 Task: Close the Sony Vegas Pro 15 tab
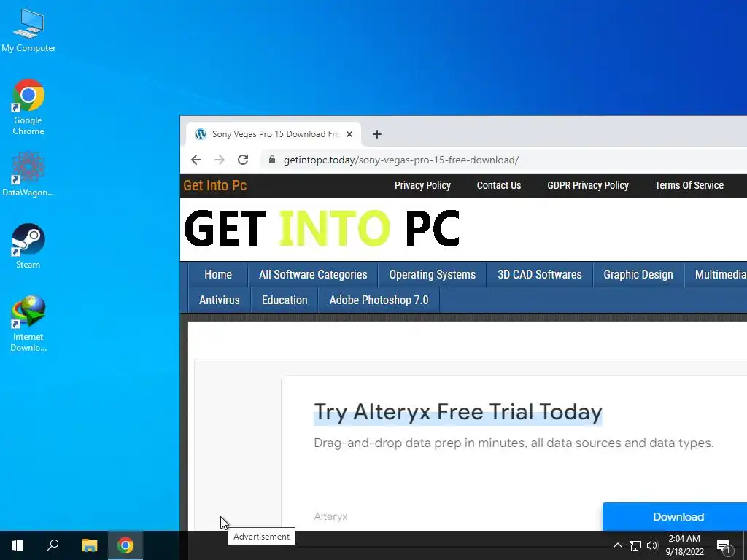(349, 134)
